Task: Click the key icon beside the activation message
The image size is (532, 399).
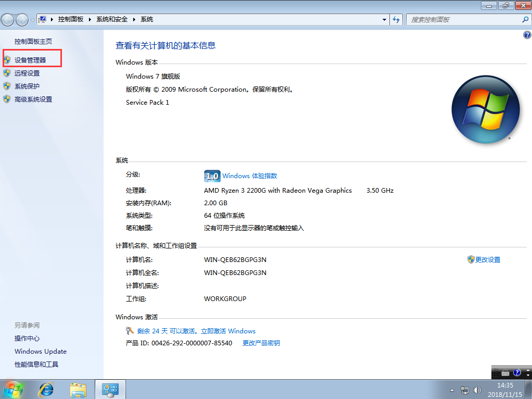Action: pyautogui.click(x=130, y=331)
